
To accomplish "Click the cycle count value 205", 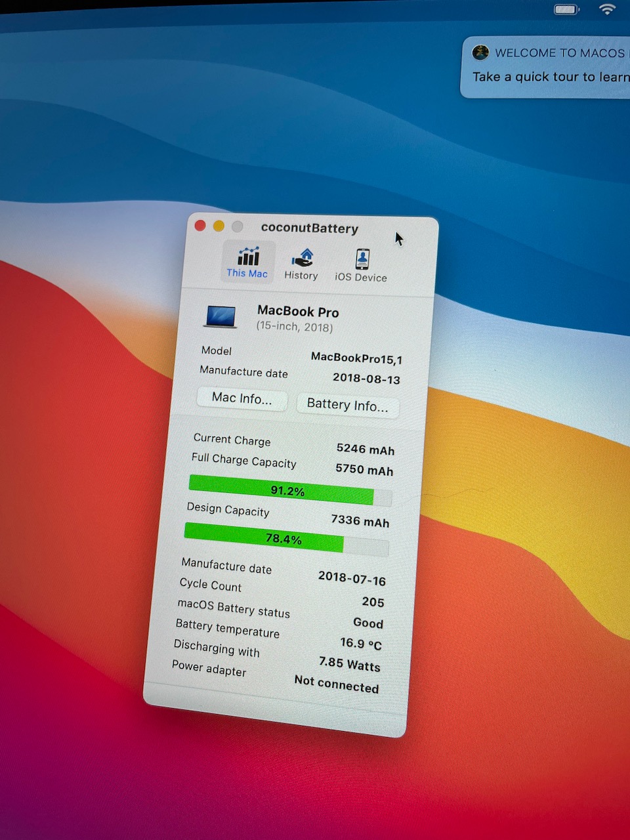I will [373, 602].
